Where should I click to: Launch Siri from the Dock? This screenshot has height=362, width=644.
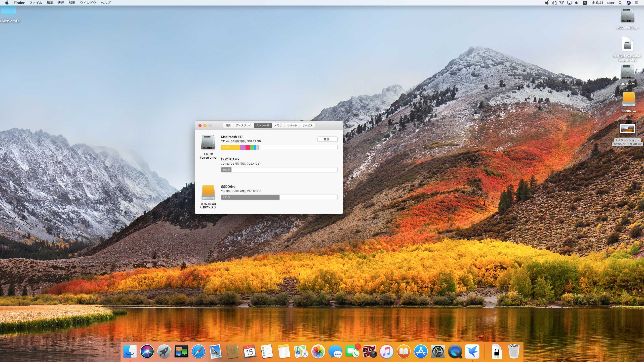click(x=147, y=351)
